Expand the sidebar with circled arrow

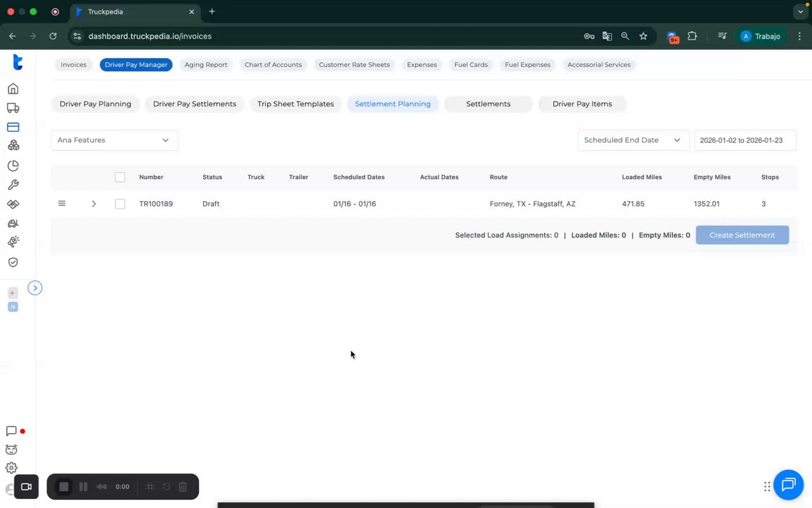click(35, 288)
